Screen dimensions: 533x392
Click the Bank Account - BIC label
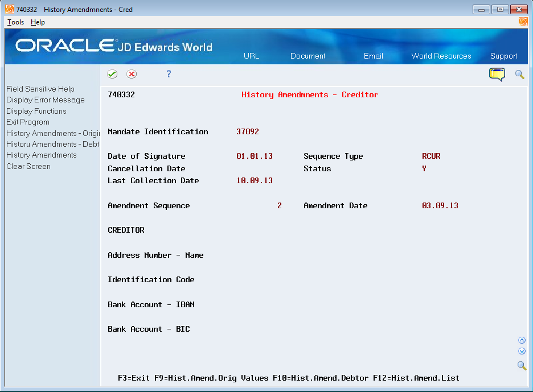coord(149,329)
